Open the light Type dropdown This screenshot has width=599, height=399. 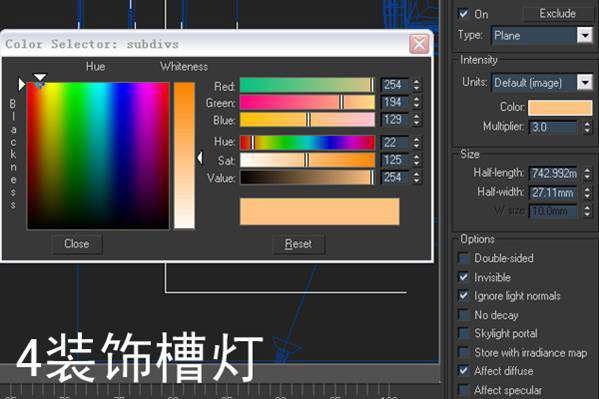(585, 36)
